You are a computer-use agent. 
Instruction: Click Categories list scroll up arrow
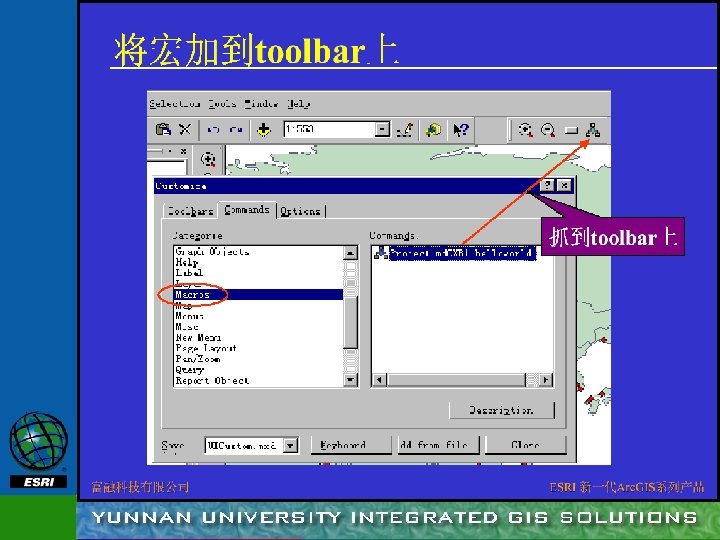(x=350, y=253)
